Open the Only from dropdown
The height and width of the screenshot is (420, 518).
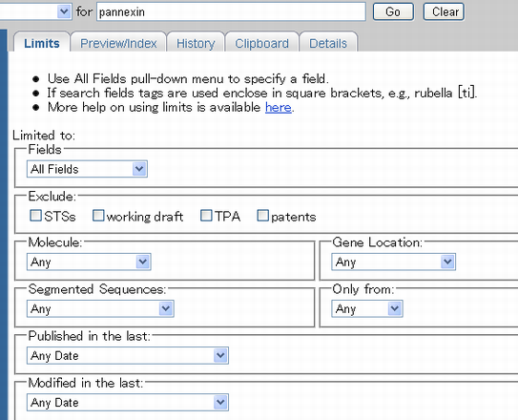pos(367,309)
